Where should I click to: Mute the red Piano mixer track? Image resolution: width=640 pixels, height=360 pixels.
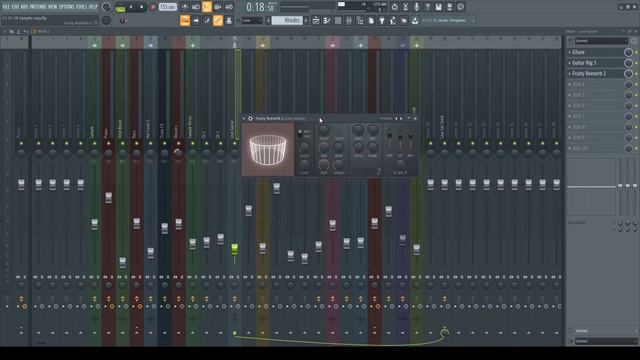click(x=109, y=144)
